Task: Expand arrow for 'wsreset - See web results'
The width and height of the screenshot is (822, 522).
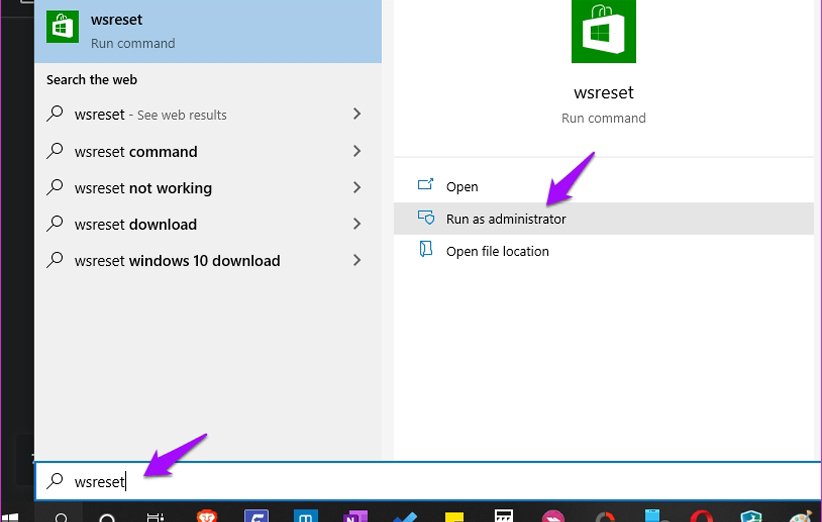Action: tap(357, 115)
